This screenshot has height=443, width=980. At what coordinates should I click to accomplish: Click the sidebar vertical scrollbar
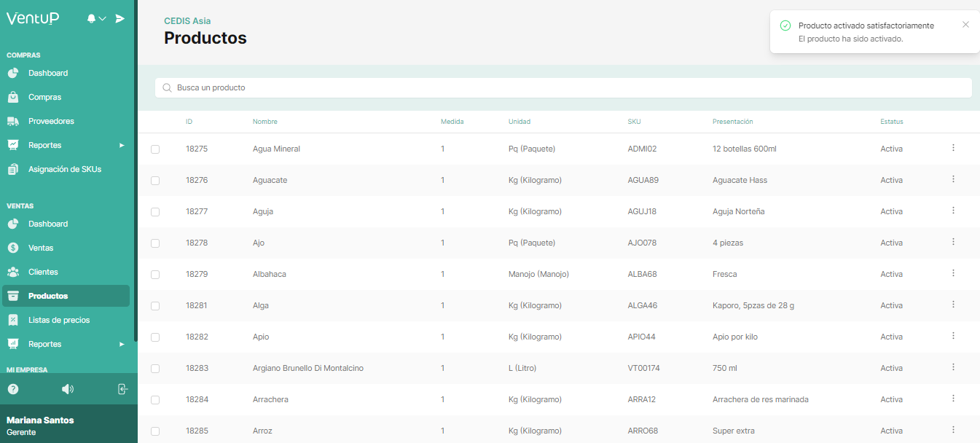136,171
